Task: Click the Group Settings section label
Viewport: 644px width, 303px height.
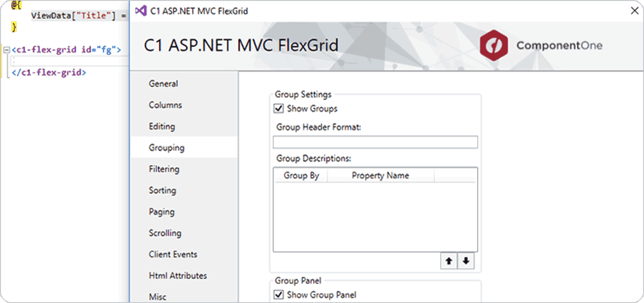Action: click(x=303, y=94)
